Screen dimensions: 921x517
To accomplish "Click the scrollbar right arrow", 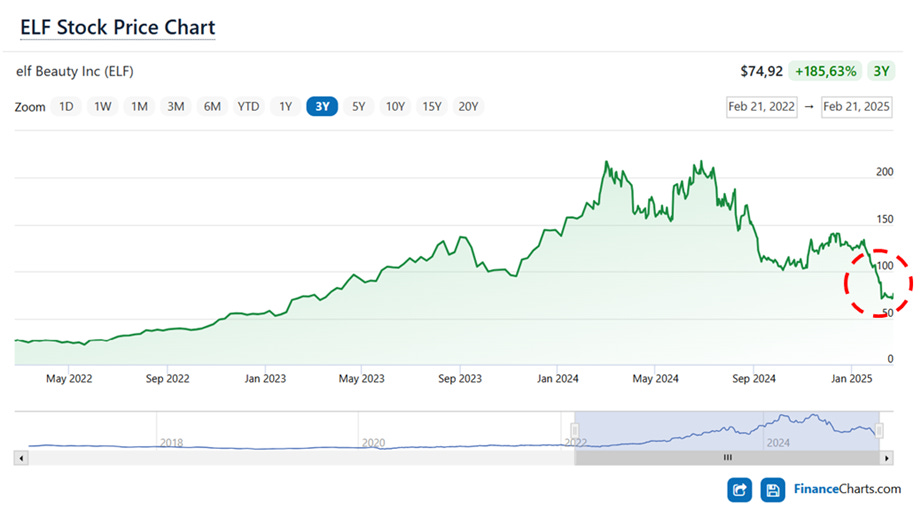I will [886, 458].
